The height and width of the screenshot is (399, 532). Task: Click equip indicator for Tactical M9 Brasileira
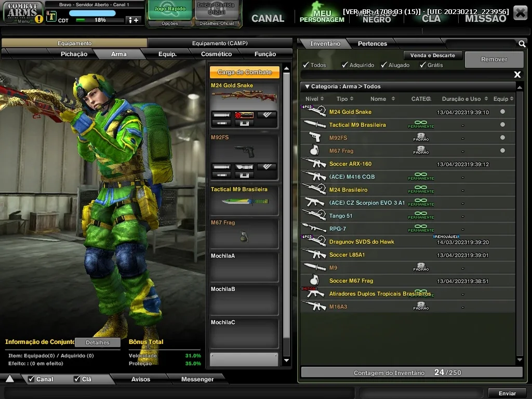click(502, 125)
